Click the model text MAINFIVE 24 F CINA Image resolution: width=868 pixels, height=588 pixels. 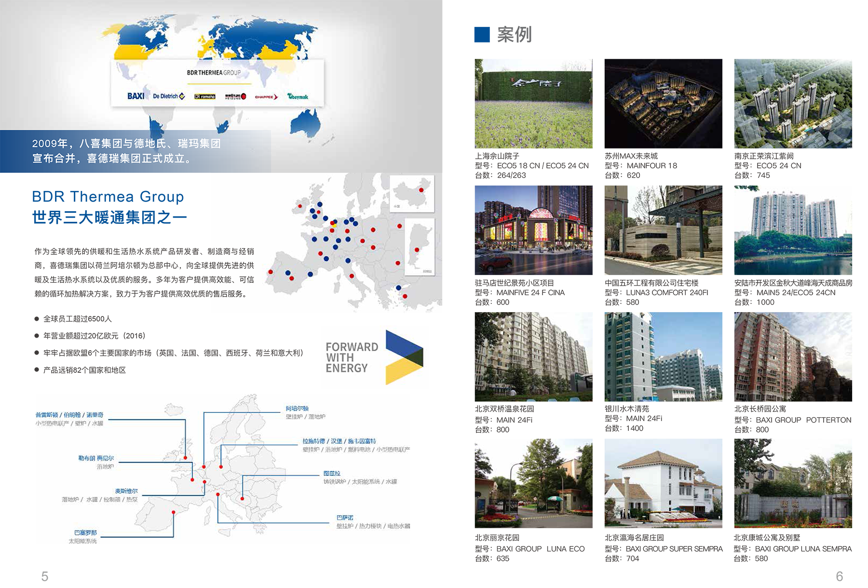pos(530,292)
